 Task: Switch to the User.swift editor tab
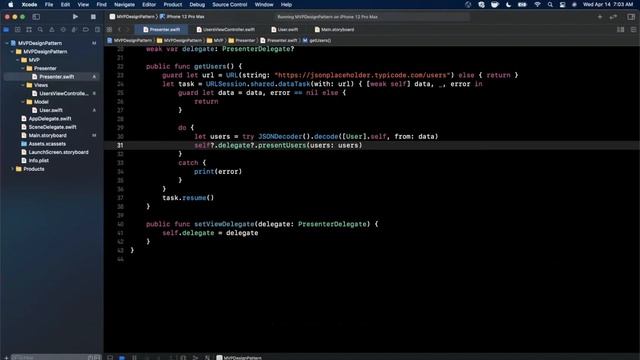tap(285, 29)
